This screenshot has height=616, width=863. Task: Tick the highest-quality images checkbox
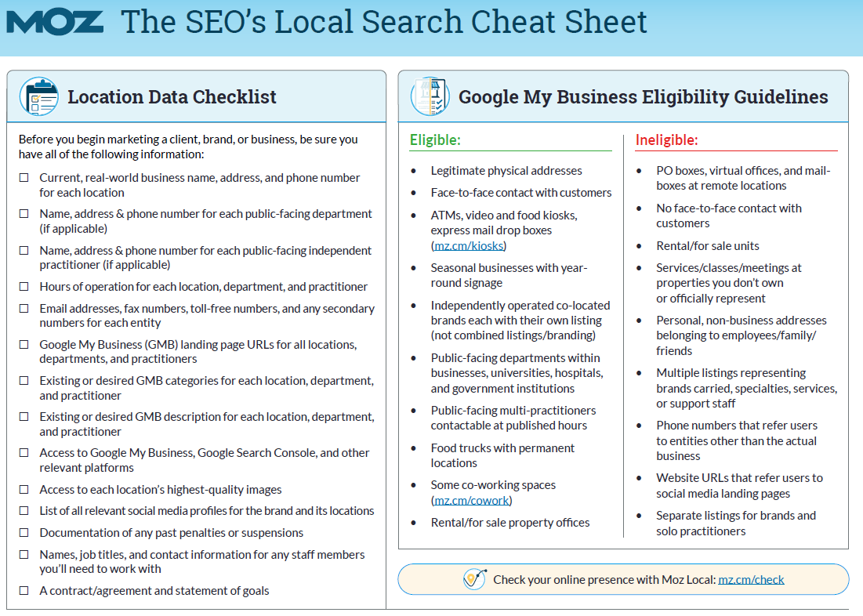pos(24,489)
